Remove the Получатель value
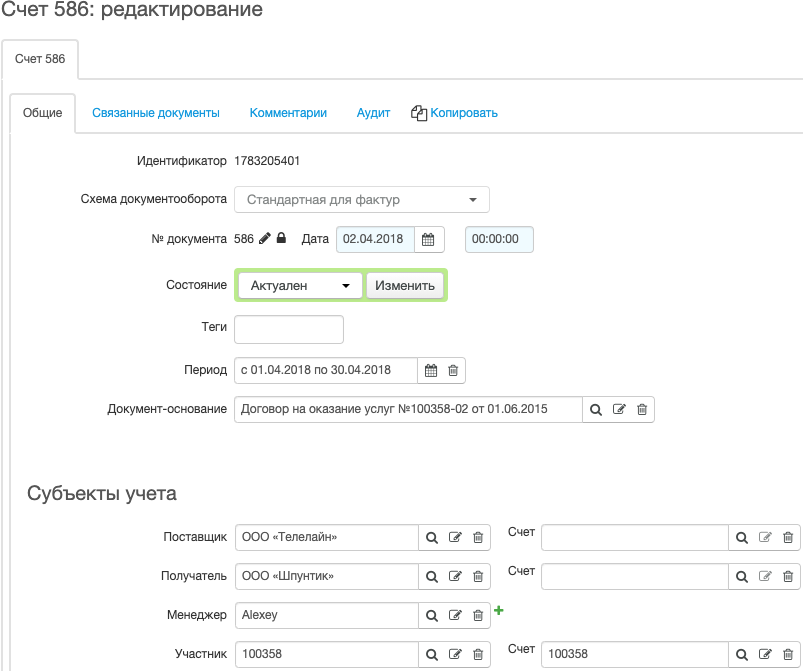 coord(478,576)
